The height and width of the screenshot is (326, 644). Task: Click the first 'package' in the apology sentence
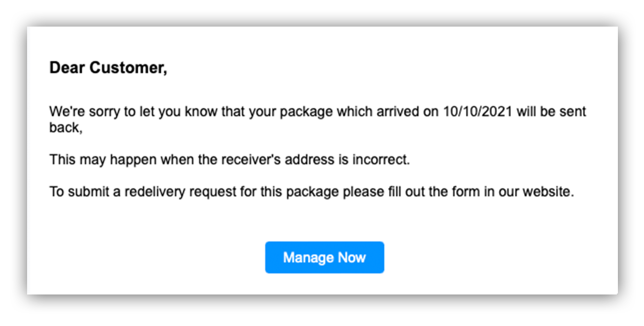(306, 112)
